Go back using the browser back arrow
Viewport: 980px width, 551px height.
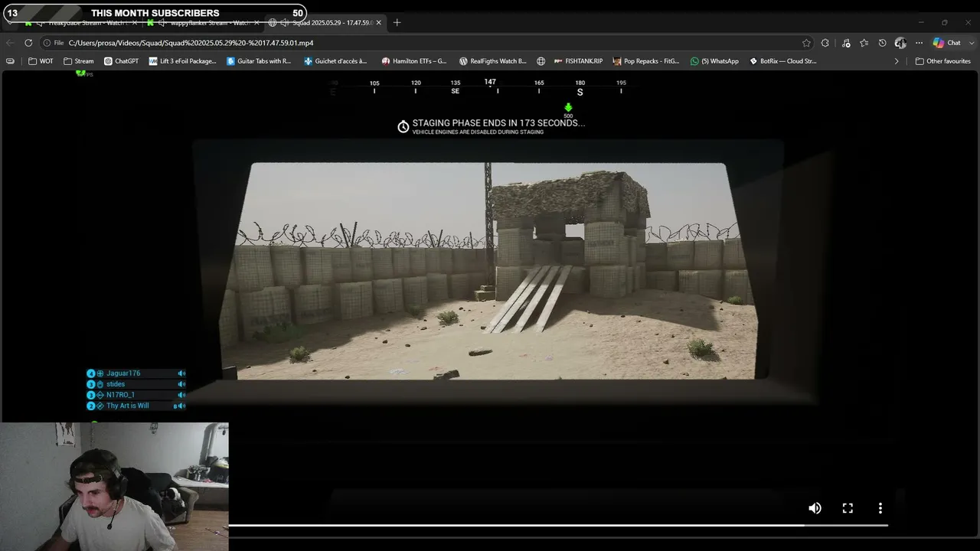[10, 43]
